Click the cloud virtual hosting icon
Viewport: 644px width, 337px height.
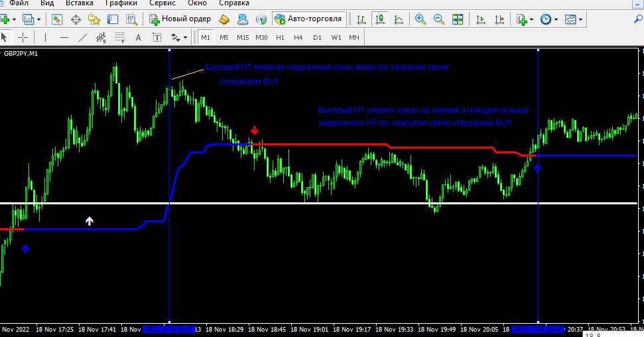(243, 19)
